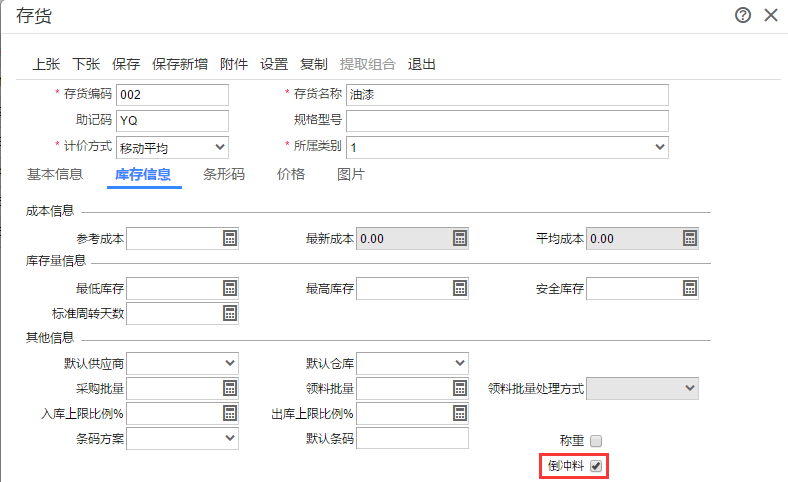Open calculator for 入库上限比例% field

(x=230, y=413)
